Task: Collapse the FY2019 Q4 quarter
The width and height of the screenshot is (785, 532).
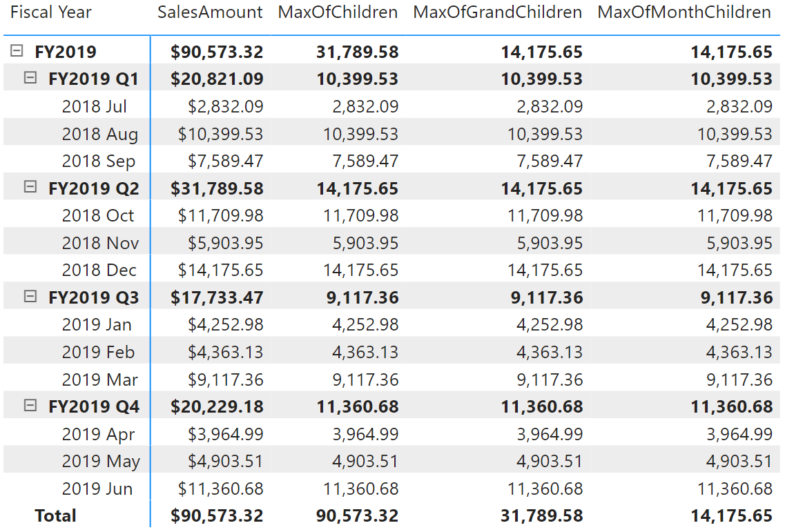Action: coord(30,406)
